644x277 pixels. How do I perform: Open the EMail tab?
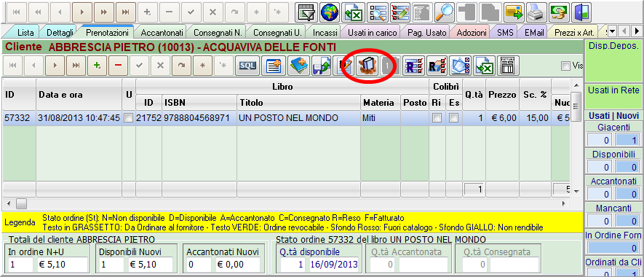point(533,33)
